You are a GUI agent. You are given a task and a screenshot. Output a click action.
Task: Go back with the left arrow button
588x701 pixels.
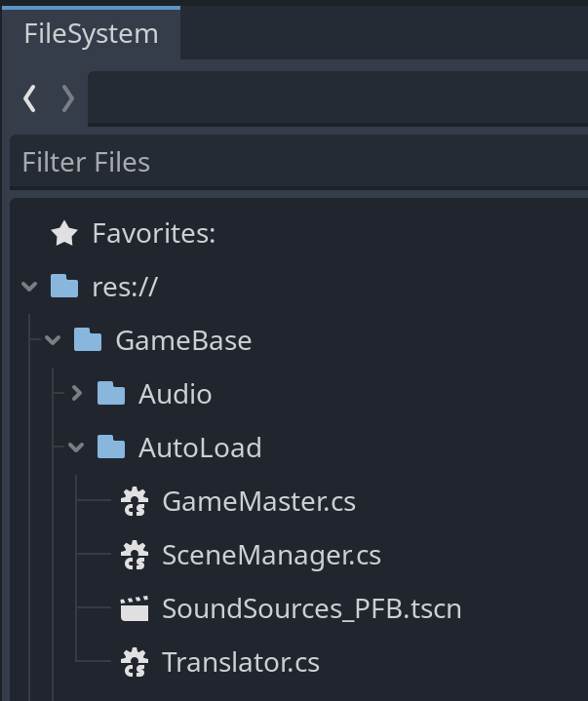(x=30, y=97)
